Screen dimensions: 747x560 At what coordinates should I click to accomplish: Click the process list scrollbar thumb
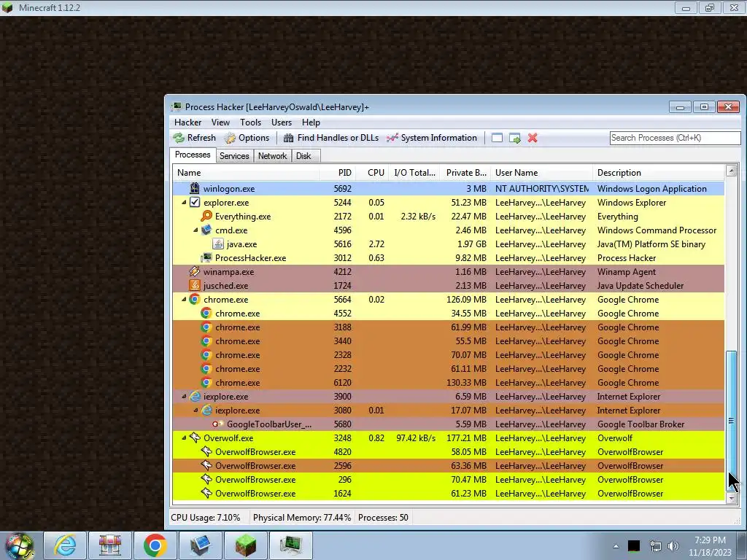click(731, 420)
